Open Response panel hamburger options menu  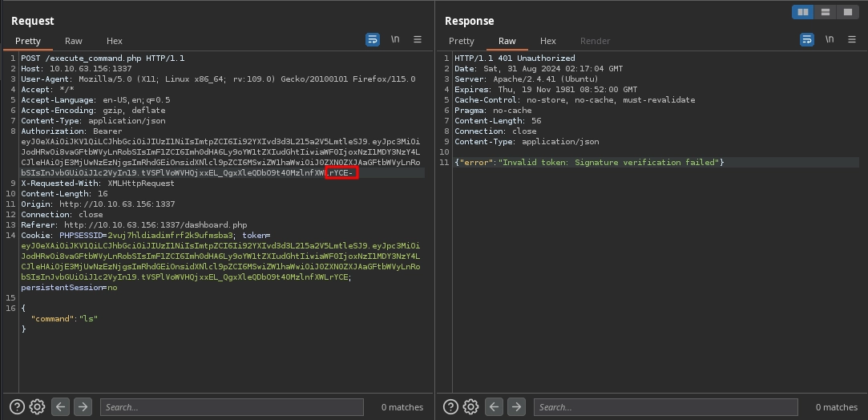click(851, 39)
